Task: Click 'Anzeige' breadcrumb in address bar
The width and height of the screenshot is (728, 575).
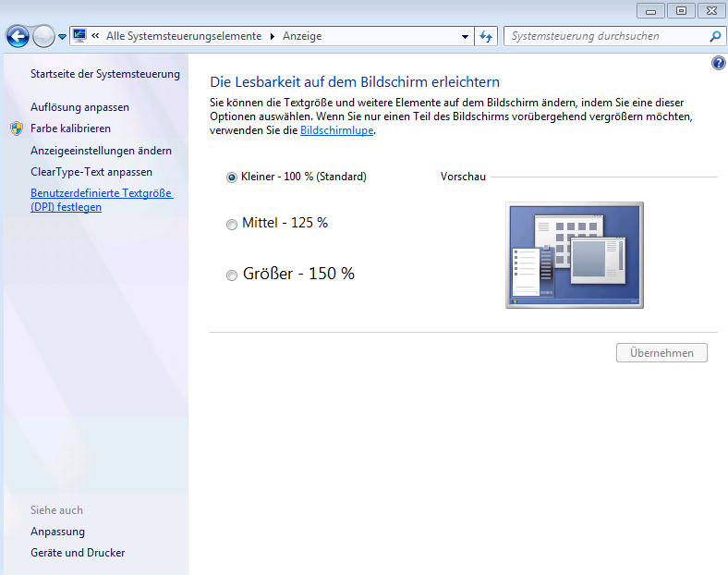Action: [302, 36]
